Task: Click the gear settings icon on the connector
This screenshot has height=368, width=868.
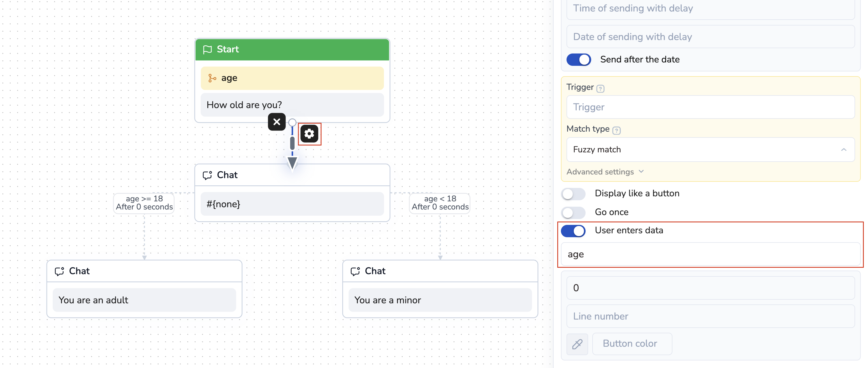Action: point(309,134)
